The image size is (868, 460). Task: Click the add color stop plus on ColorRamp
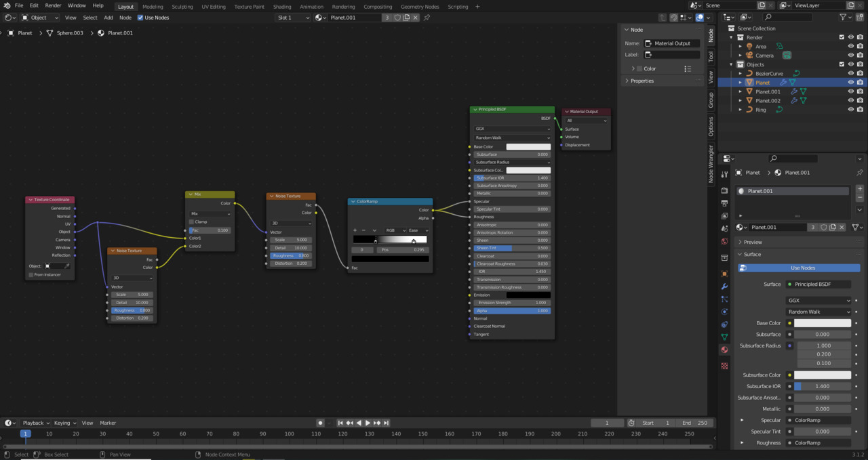355,230
